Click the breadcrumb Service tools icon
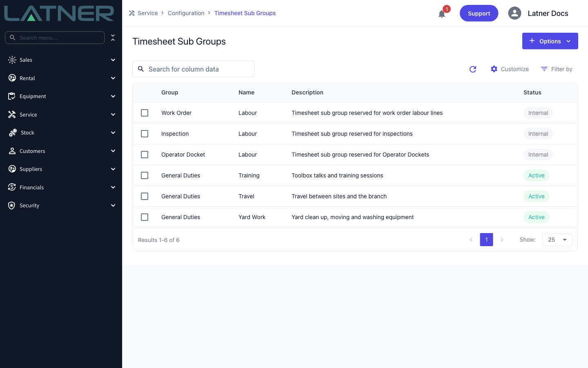 tap(132, 13)
